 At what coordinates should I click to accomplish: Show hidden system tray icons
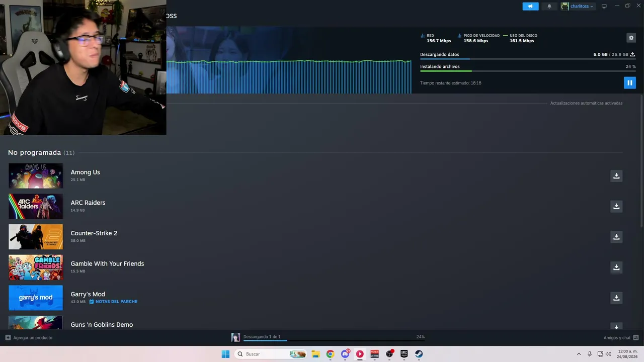(579, 354)
